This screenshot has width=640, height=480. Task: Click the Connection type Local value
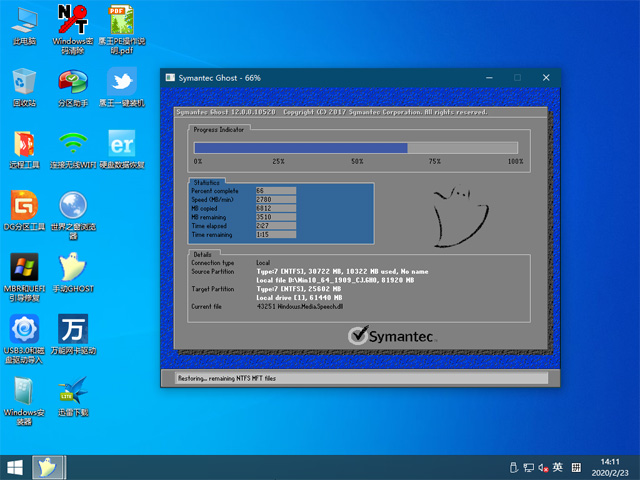click(x=263, y=263)
